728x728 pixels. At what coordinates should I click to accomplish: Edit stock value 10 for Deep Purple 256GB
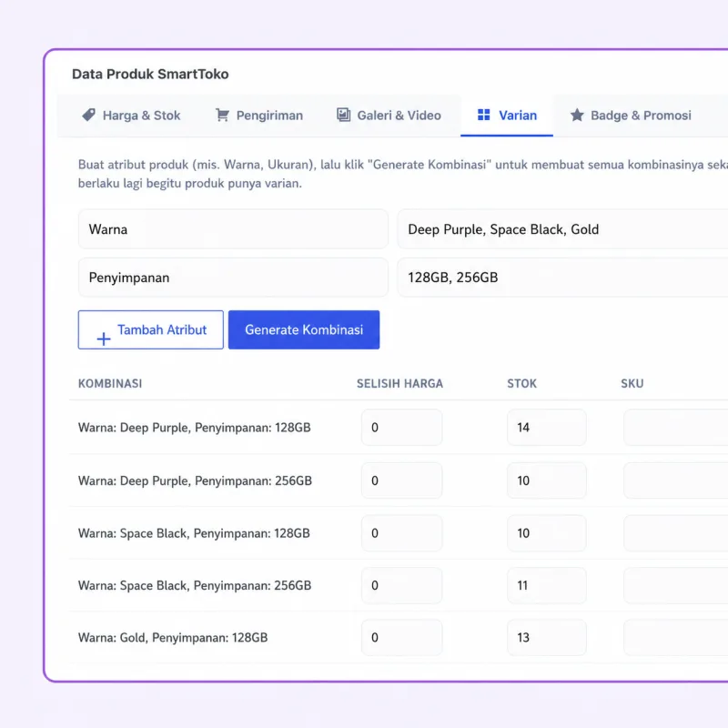[x=547, y=480]
